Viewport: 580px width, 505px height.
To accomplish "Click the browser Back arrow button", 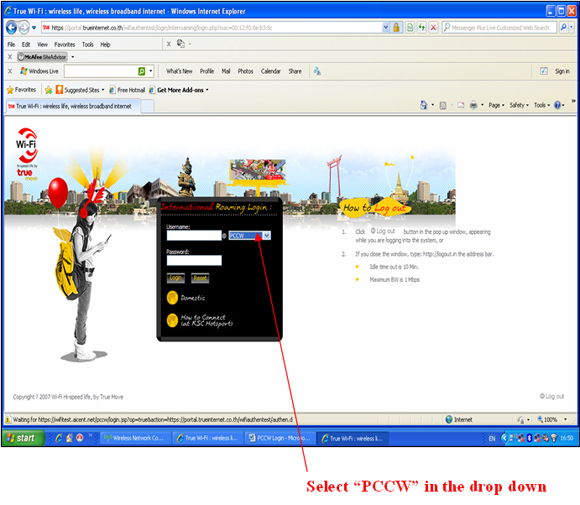I will click(x=12, y=27).
